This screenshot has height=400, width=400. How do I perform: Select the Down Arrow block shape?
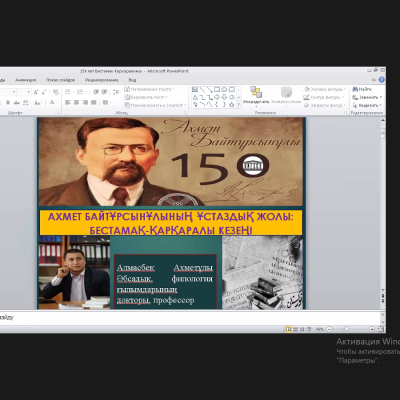pyautogui.click(x=224, y=97)
